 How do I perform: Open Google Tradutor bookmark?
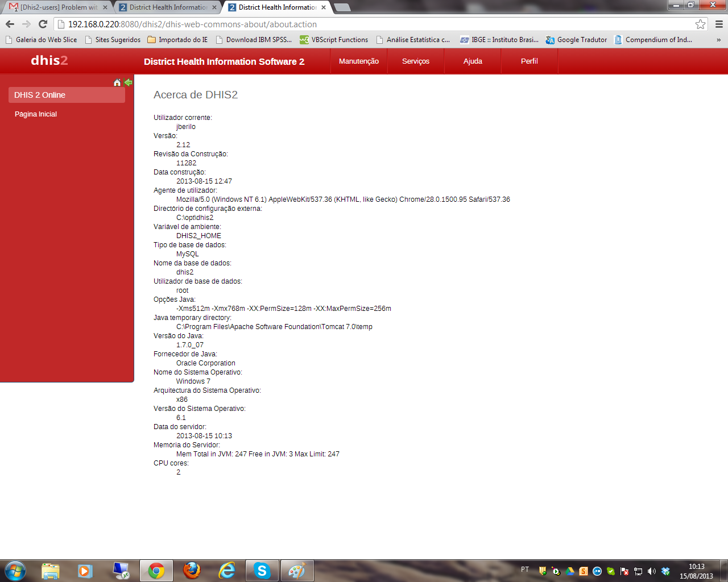pos(576,40)
